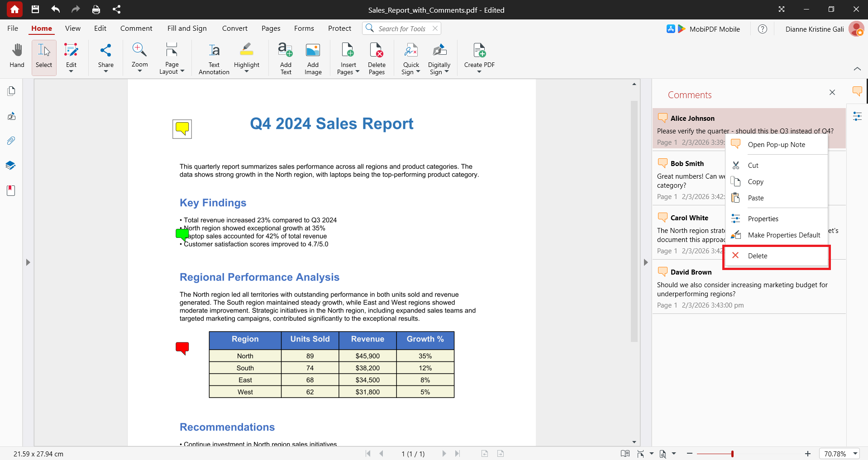Expand the left side panel arrow
The width and height of the screenshot is (868, 460).
28,262
